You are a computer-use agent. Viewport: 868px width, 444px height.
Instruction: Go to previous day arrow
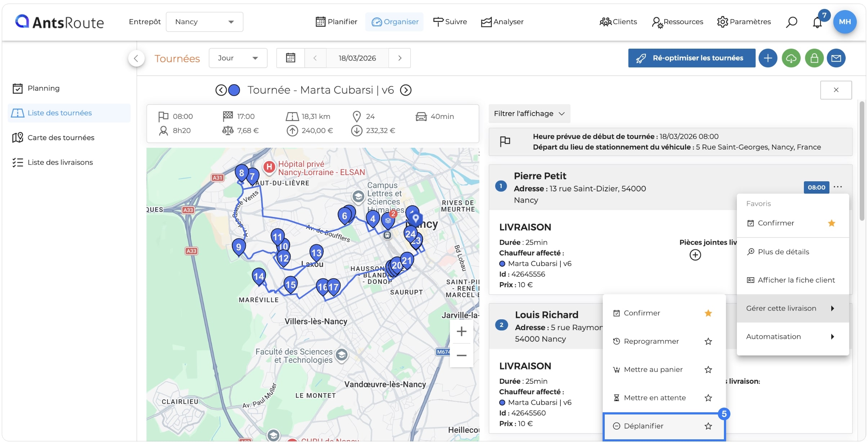click(x=315, y=58)
